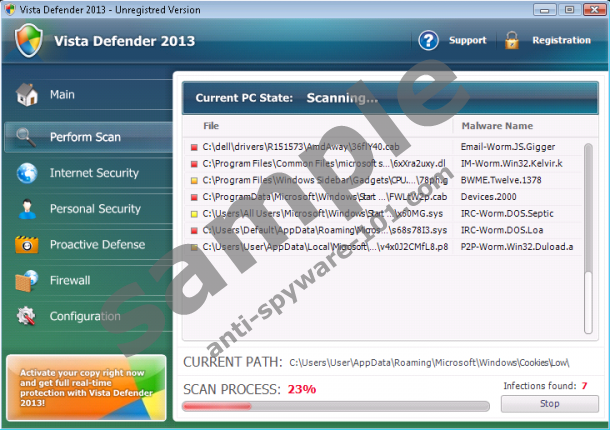The width and height of the screenshot is (610, 430).
Task: Stop the running scan
Action: click(x=549, y=404)
